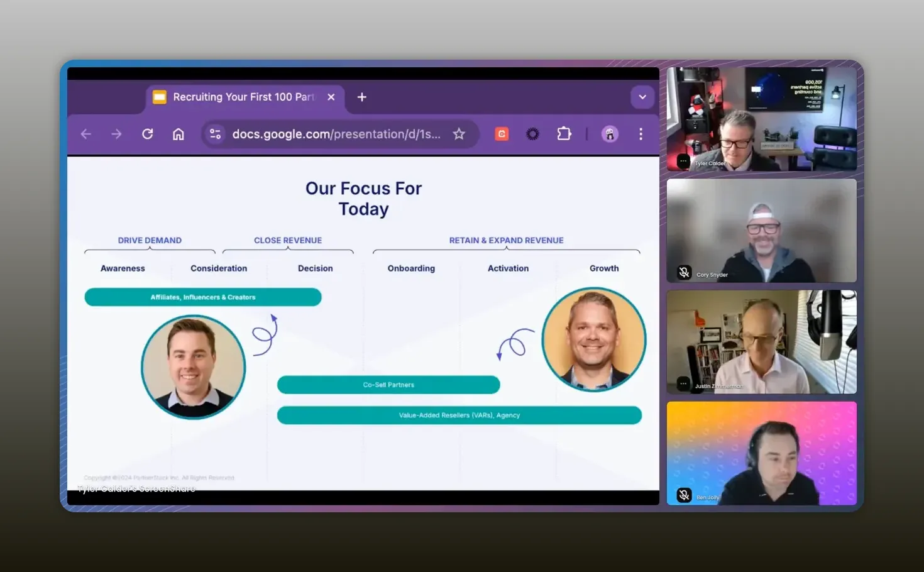Viewport: 924px width, 572px height.
Task: Open Justin Zimmerman's tile options menu
Action: tap(683, 383)
